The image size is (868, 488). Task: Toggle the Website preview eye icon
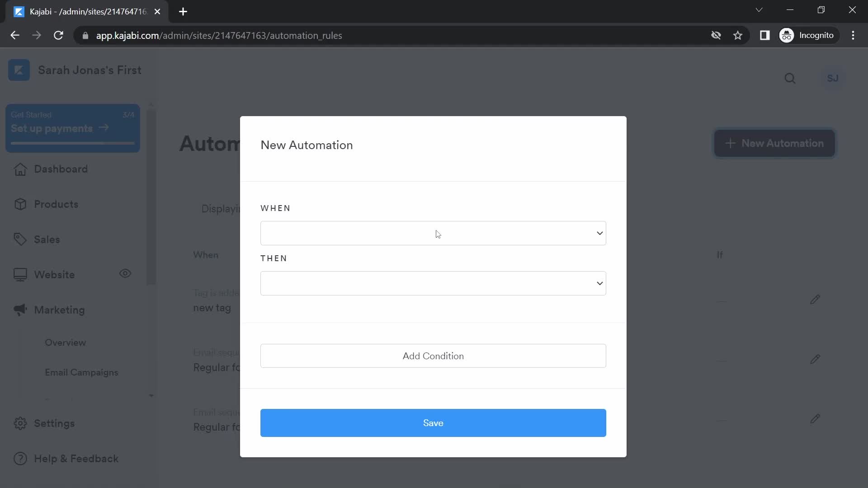125,273
